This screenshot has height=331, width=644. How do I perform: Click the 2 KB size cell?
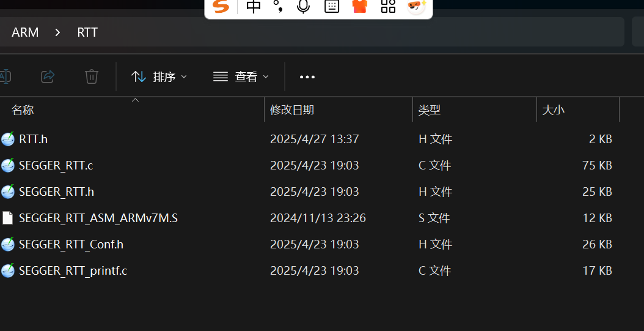[x=601, y=139]
